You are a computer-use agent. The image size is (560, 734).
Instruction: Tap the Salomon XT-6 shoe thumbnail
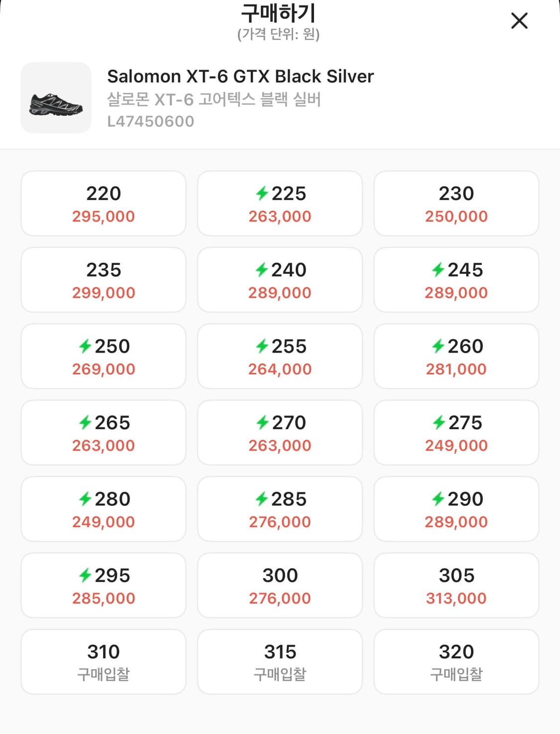tap(56, 98)
